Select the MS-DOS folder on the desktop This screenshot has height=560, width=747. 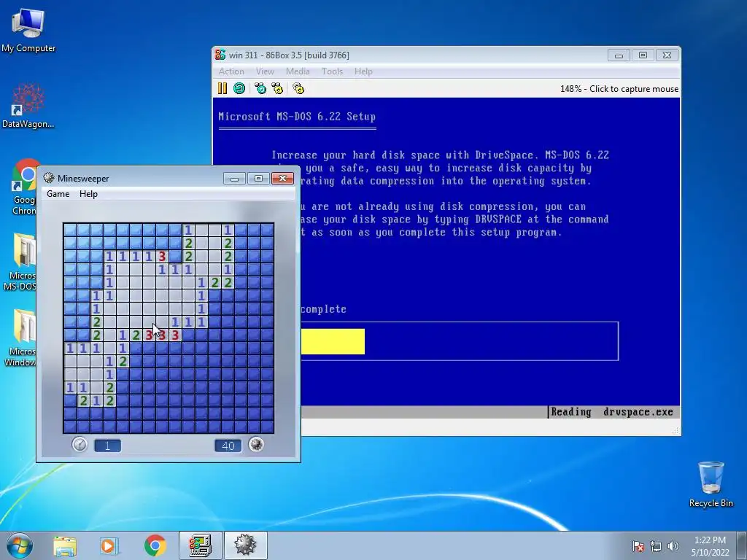pos(21,262)
